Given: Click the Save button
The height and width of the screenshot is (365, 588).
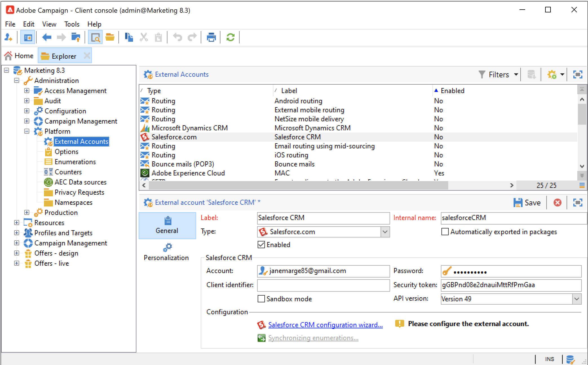Looking at the screenshot, I should [527, 203].
